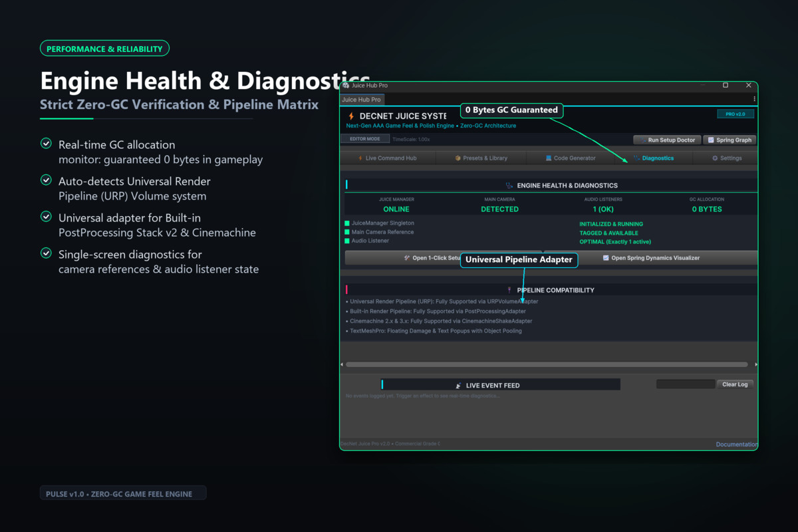
Task: Select the Juice Hub Pro window tab
Action: point(362,100)
